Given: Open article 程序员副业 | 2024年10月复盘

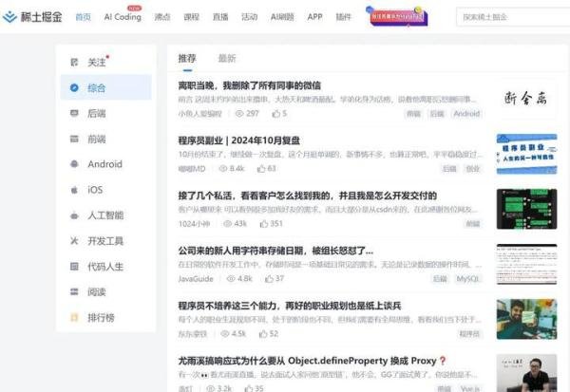Looking at the screenshot, I should pyautogui.click(x=238, y=140).
